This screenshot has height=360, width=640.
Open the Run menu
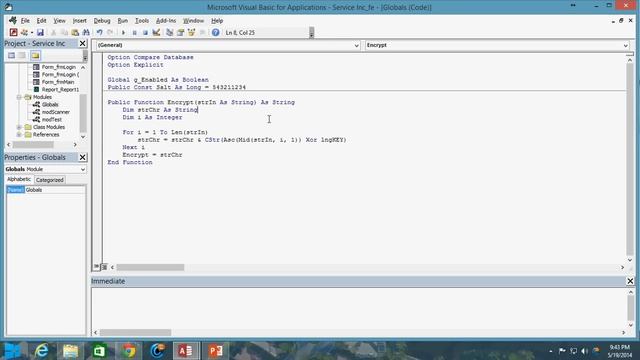pos(122,20)
